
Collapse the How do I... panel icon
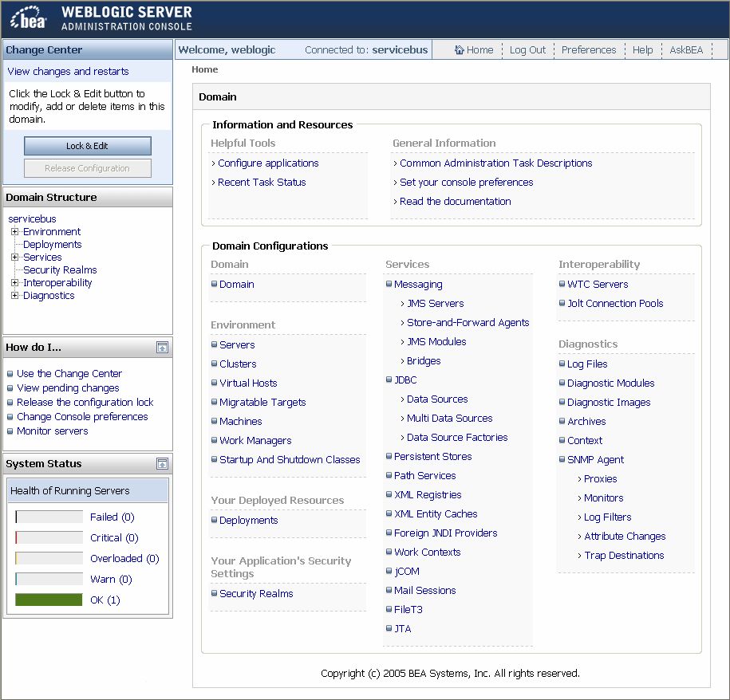(162, 348)
